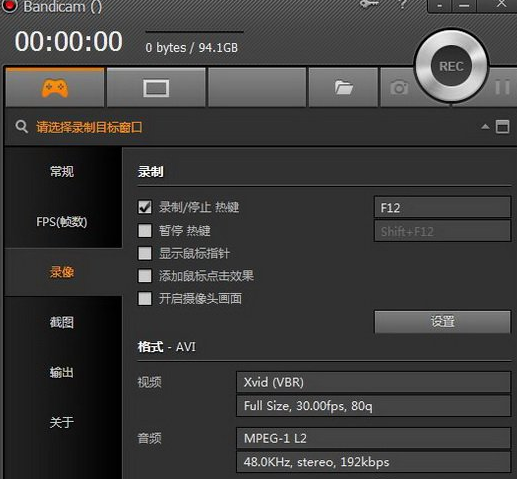Click the magnifier search target icon
This screenshot has height=479, width=517.
point(22,127)
